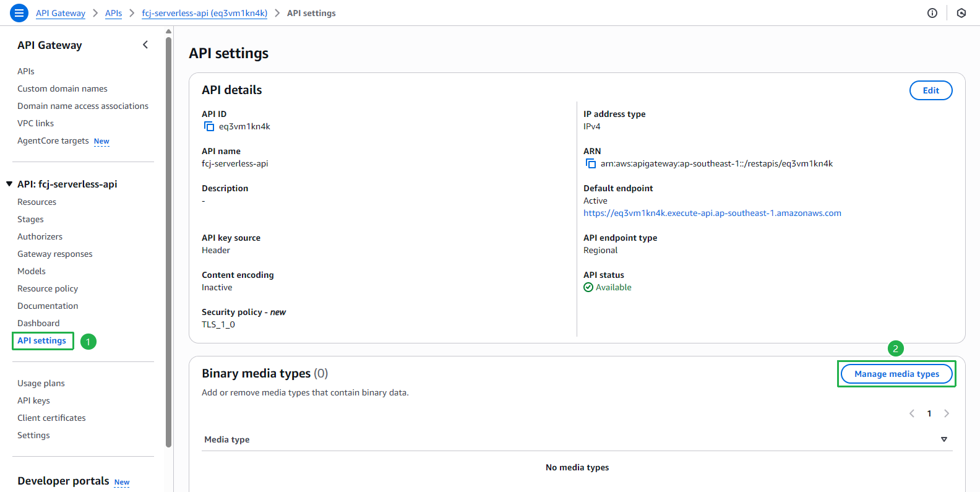The image size is (980, 492).
Task: Click the Regional endpoint type value
Action: 600,250
